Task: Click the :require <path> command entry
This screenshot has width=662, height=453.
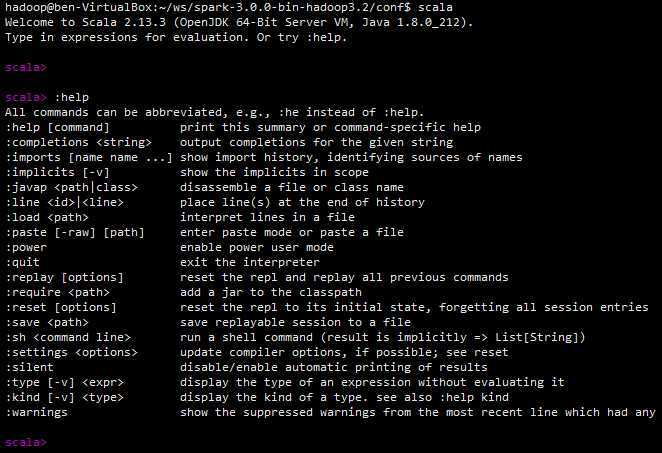Action: tap(57, 292)
